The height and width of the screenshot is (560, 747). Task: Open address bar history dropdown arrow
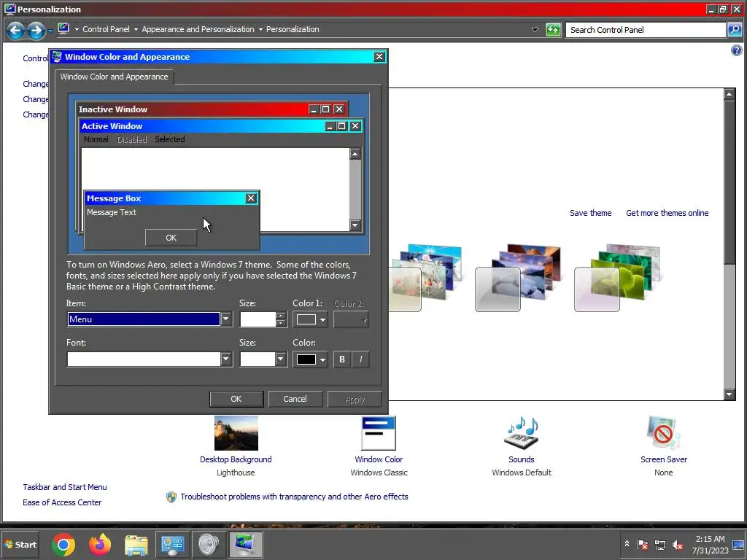click(535, 29)
